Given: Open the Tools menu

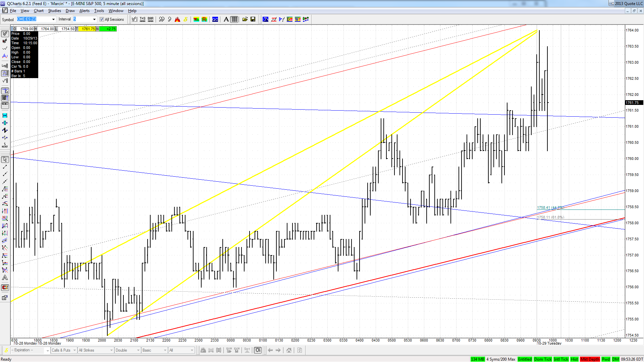Looking at the screenshot, I should point(99,11).
